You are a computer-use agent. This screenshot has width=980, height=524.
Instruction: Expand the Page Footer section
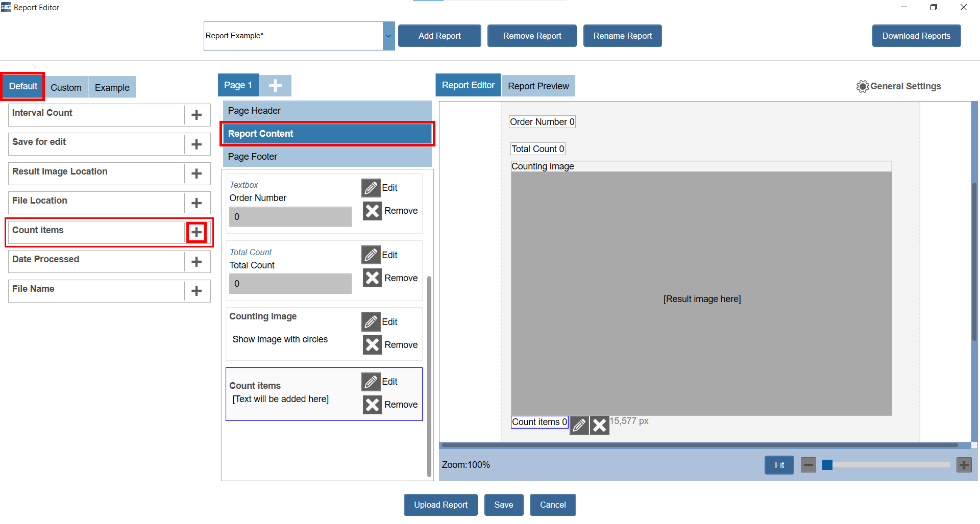pyautogui.click(x=327, y=157)
